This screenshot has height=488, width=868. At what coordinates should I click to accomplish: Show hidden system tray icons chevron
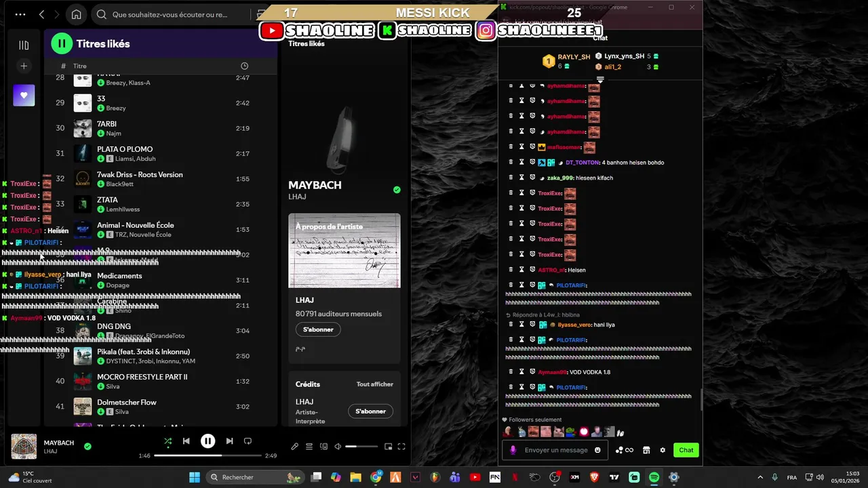(x=759, y=477)
